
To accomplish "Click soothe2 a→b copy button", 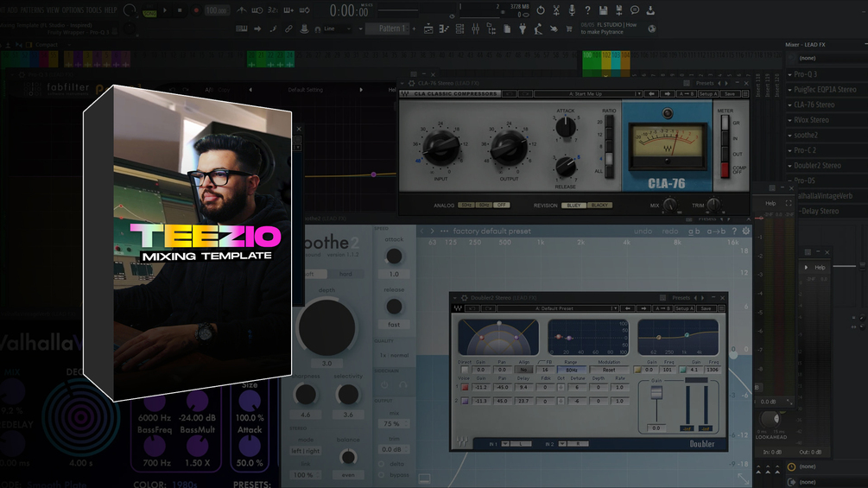I will tap(716, 231).
